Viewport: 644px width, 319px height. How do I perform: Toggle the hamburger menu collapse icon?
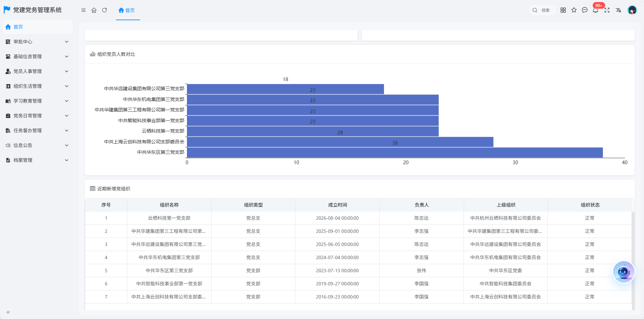click(x=84, y=10)
